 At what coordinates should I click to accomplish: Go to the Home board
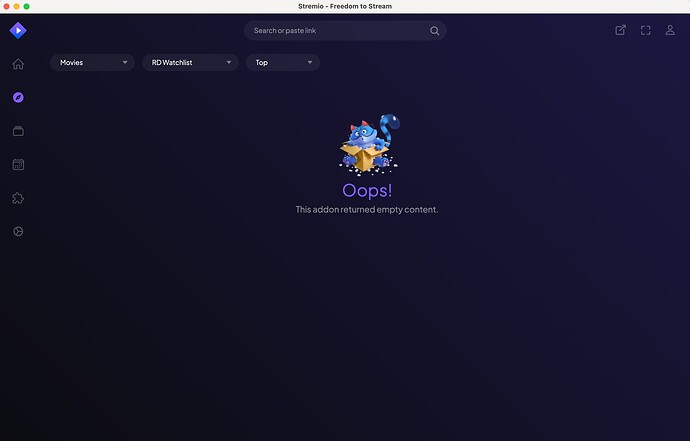(x=18, y=64)
